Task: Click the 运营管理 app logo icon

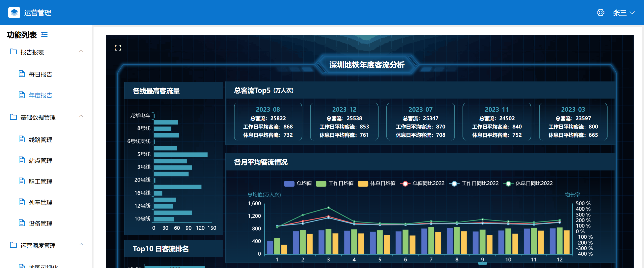Action: [x=14, y=12]
